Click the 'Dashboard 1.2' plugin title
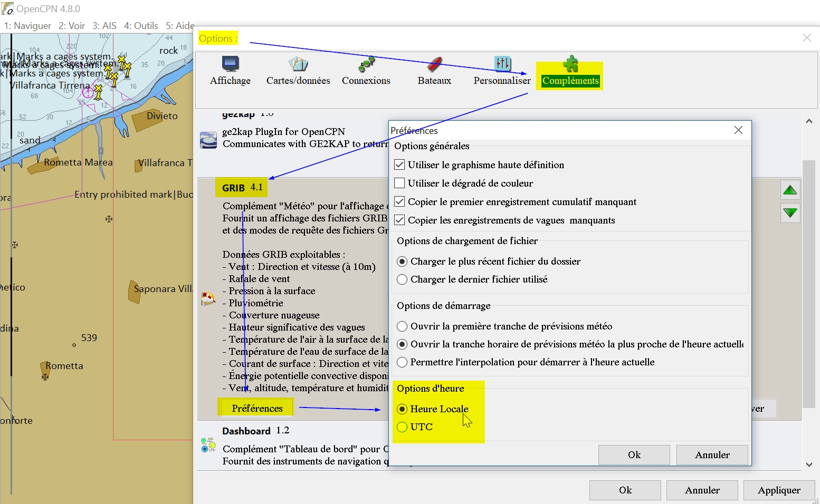 click(x=256, y=431)
